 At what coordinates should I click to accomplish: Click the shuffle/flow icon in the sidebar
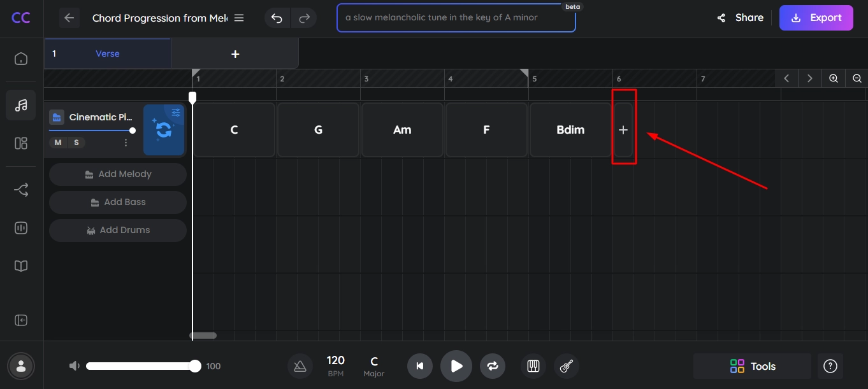click(21, 189)
